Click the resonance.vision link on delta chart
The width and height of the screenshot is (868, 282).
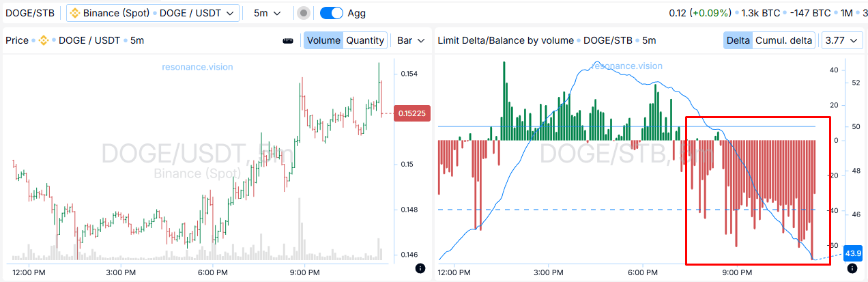(627, 66)
